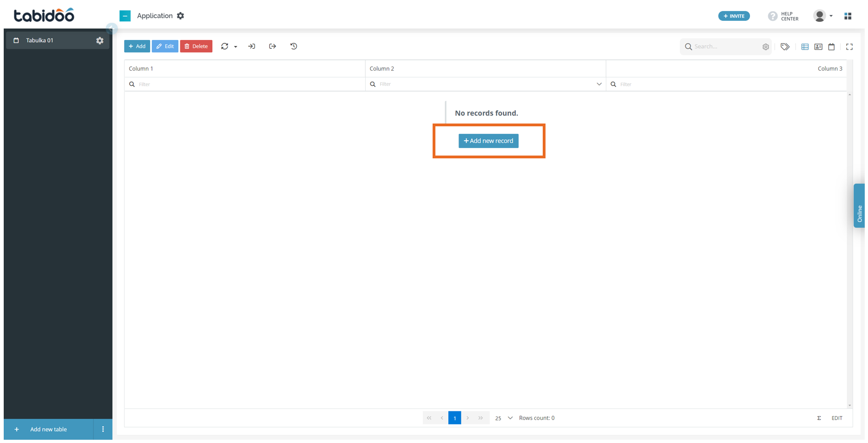
Task: Click the import data icon
Action: click(x=251, y=46)
